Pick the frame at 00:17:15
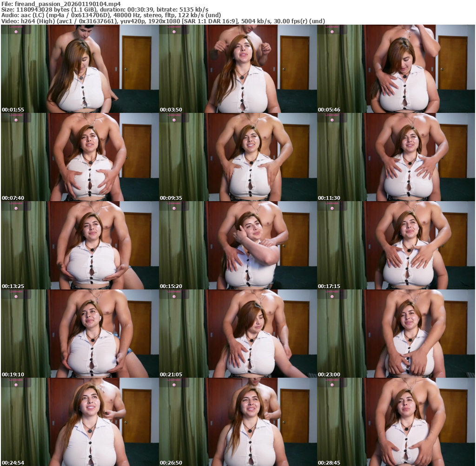 (x=396, y=245)
